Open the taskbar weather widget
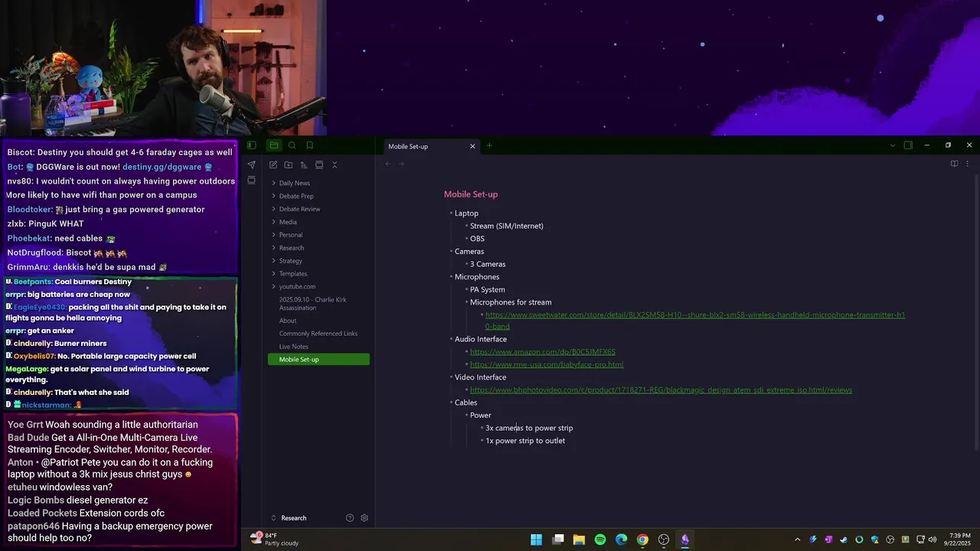Viewport: 980px width, 551px height. [x=275, y=540]
